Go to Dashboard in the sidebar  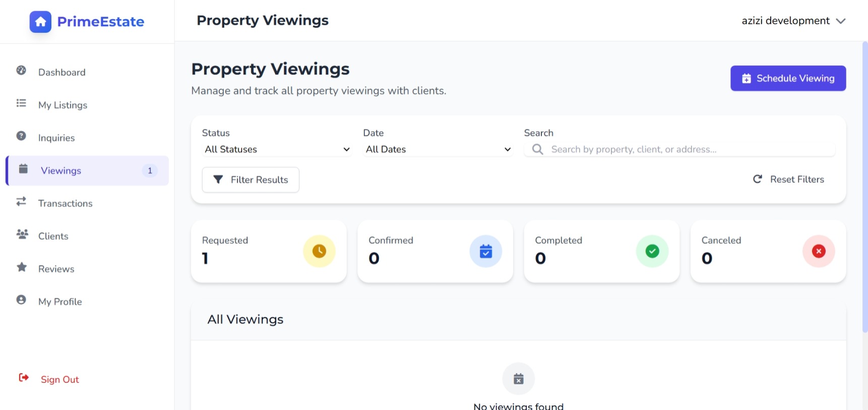tap(61, 72)
